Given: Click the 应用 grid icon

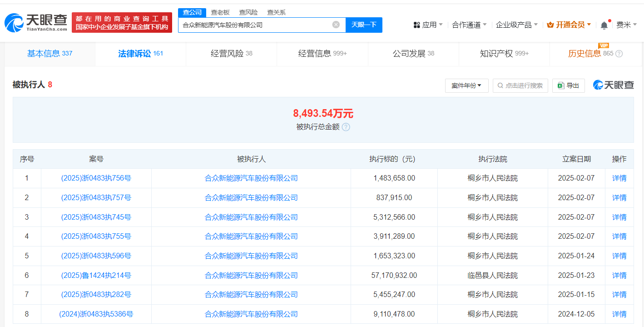Looking at the screenshot, I should 416,25.
